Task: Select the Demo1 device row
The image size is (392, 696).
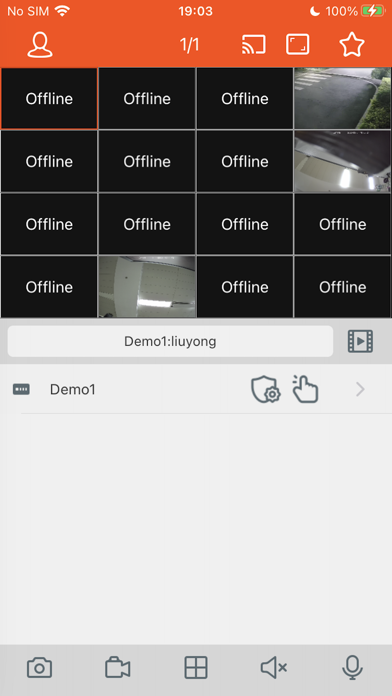Action: pyautogui.click(x=196, y=390)
